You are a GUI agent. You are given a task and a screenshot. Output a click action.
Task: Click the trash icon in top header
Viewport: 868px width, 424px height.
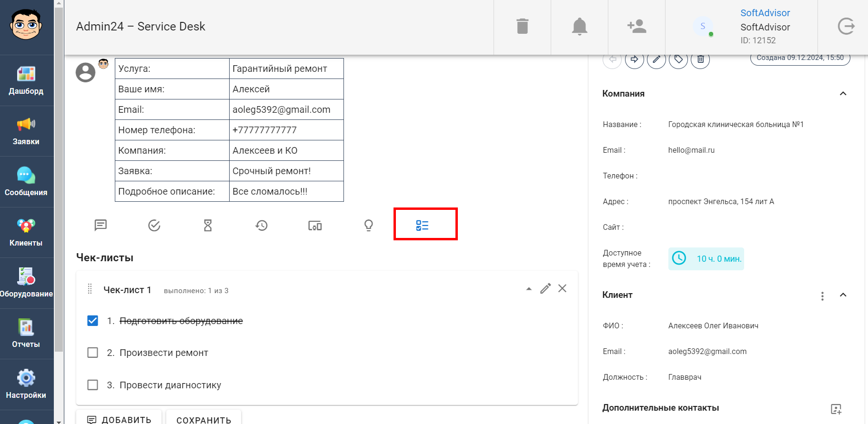(522, 26)
